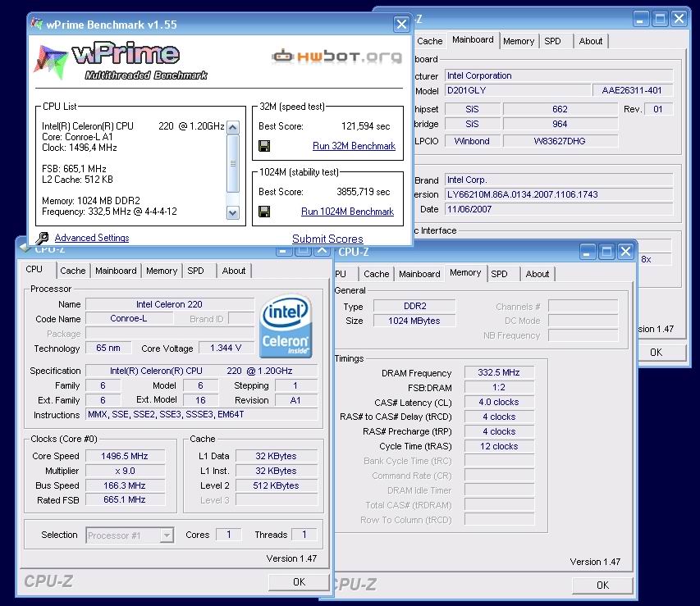Image resolution: width=700 pixels, height=606 pixels.
Task: Open About tab in Memory window
Action: [538, 274]
